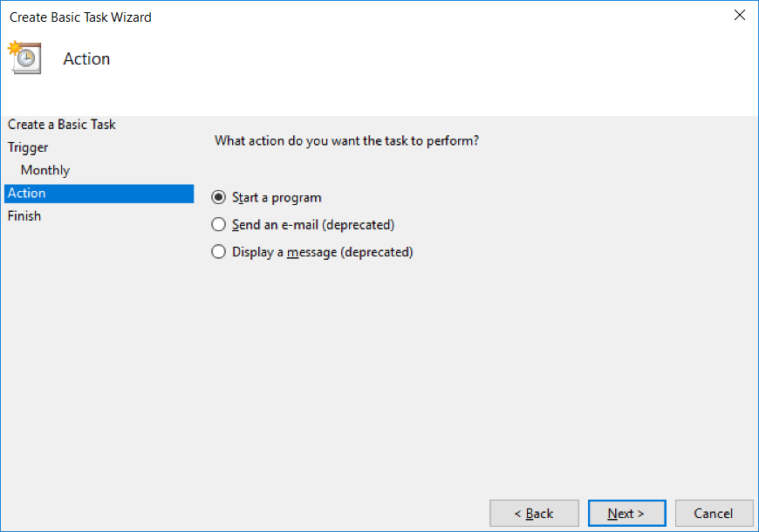Close the Create Basic Task Wizard
Screen dimensions: 759x532
[x=740, y=15]
